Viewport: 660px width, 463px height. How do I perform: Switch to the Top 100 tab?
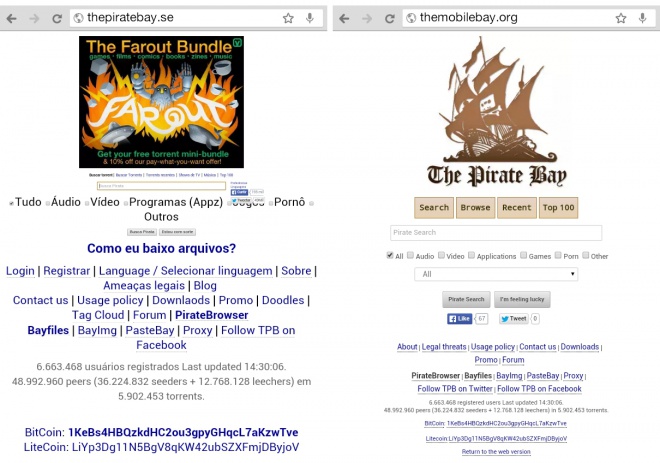click(558, 208)
